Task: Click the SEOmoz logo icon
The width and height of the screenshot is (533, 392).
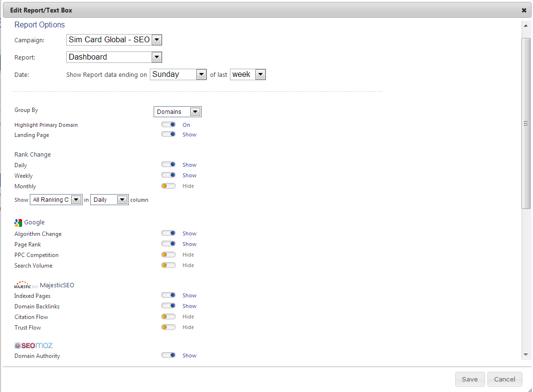Action: pos(34,345)
